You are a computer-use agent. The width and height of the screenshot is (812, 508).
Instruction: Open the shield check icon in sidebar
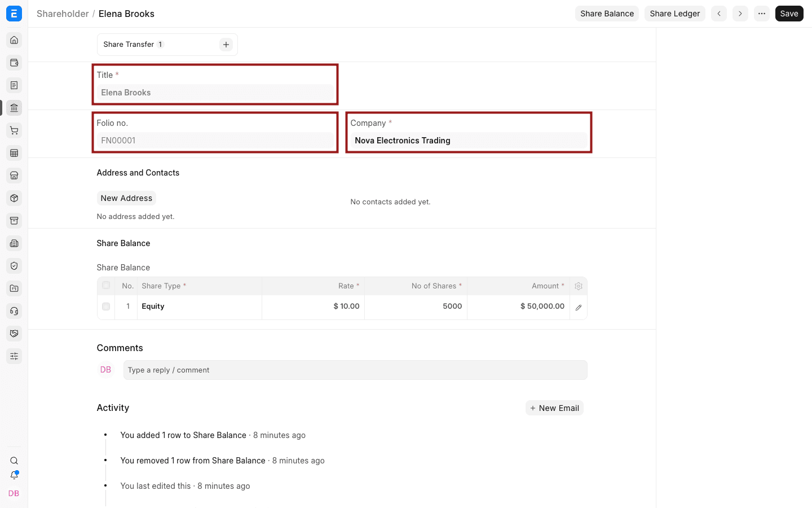coord(14,266)
